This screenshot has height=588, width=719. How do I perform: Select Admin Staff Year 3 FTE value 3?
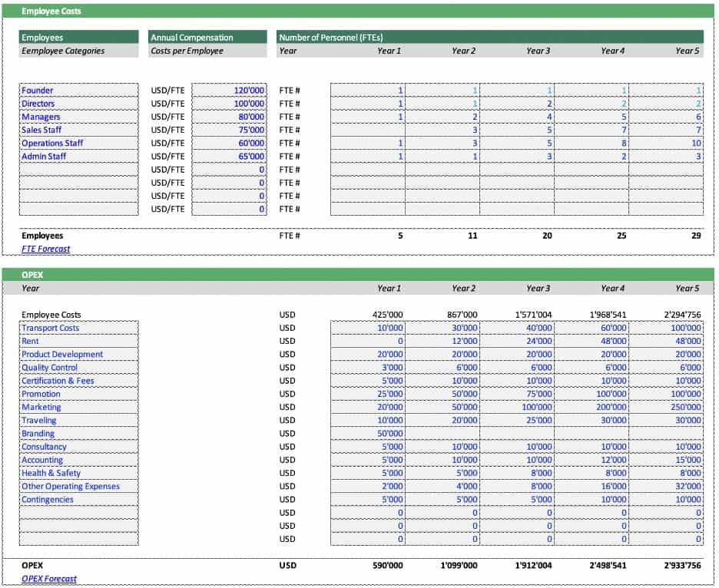pyautogui.click(x=517, y=157)
